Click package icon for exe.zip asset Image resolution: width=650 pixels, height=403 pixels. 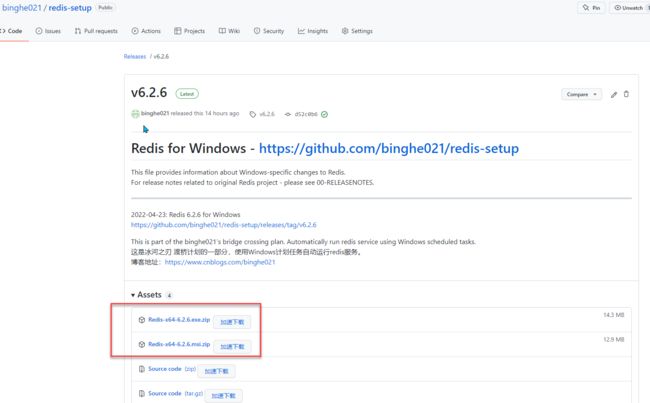pos(142,320)
